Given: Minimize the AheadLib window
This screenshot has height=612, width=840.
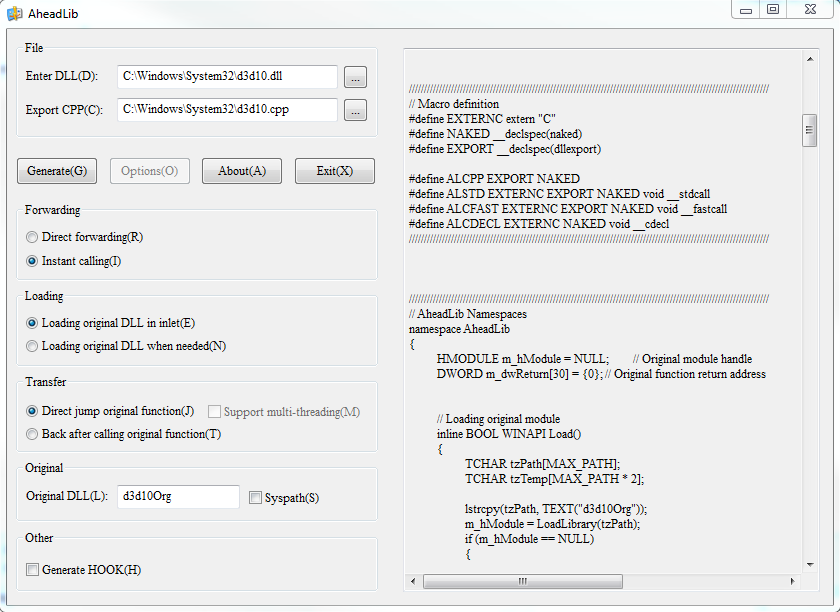Looking at the screenshot, I should pos(746,10).
